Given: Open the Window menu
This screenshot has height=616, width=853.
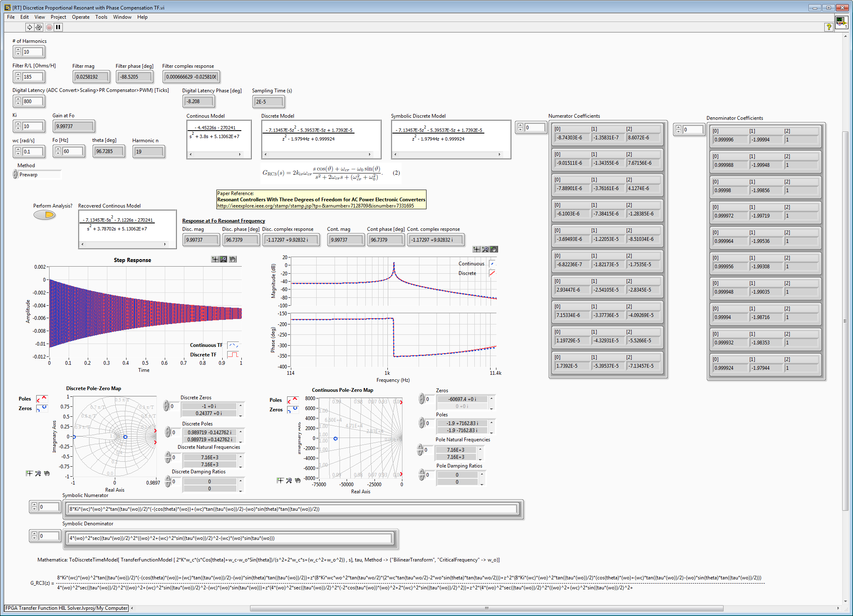Looking at the screenshot, I should [122, 17].
